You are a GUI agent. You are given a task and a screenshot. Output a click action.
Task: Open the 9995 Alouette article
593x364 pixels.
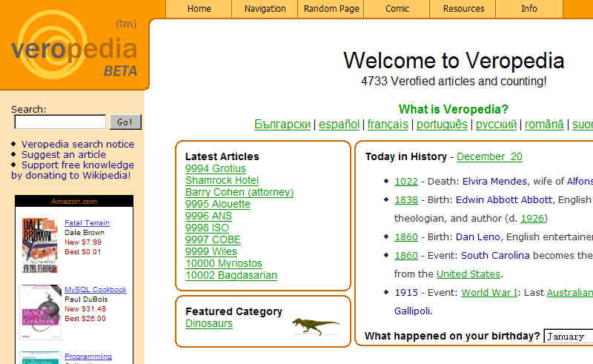click(x=218, y=204)
